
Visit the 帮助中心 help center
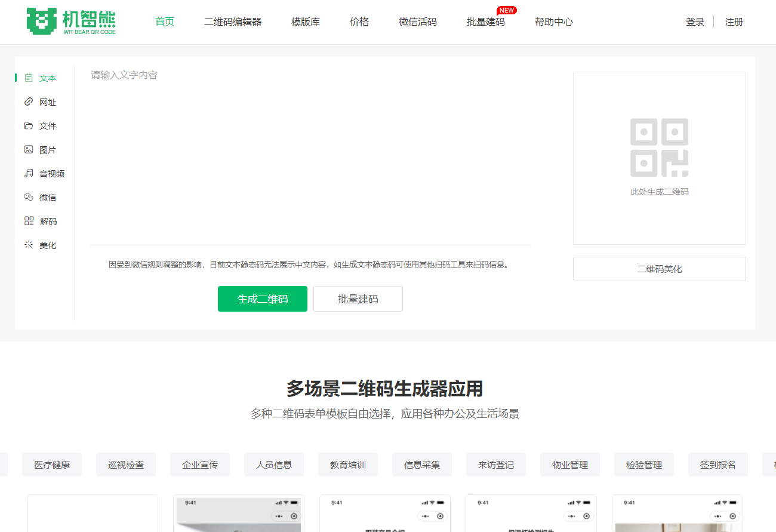554,22
